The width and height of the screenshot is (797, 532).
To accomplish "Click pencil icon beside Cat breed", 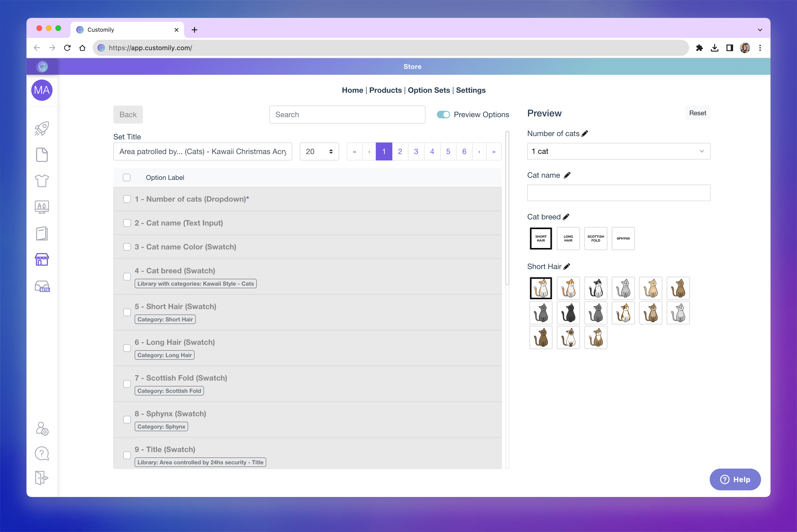I will (566, 217).
